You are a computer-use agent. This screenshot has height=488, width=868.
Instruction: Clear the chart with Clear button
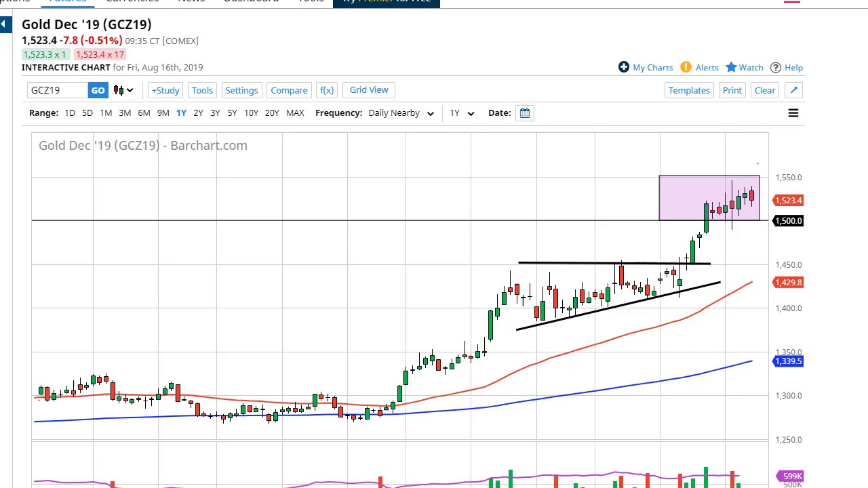coord(765,90)
